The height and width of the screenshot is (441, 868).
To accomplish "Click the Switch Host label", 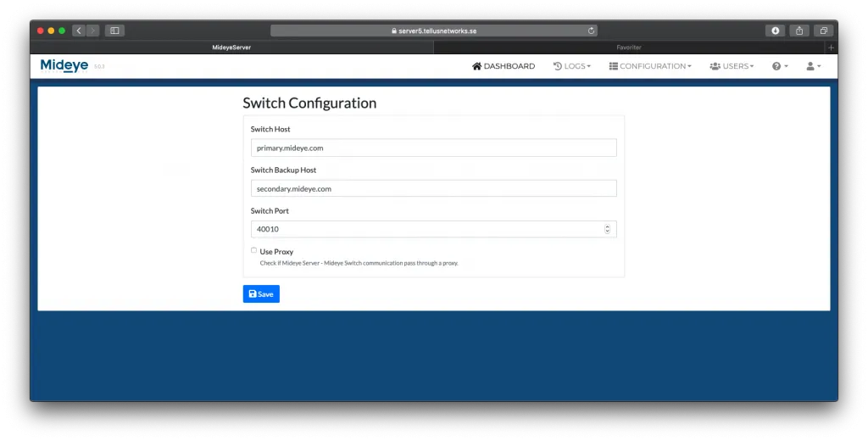I will (x=270, y=129).
